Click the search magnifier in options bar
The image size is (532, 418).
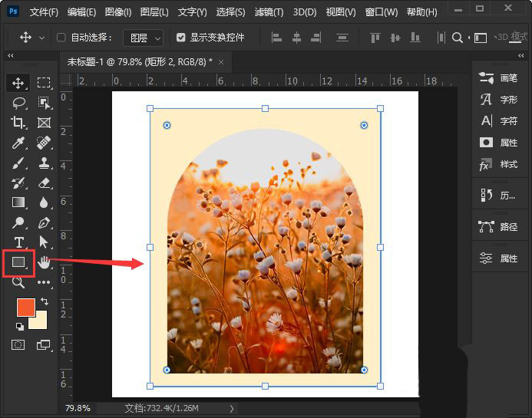pyautogui.click(x=458, y=38)
